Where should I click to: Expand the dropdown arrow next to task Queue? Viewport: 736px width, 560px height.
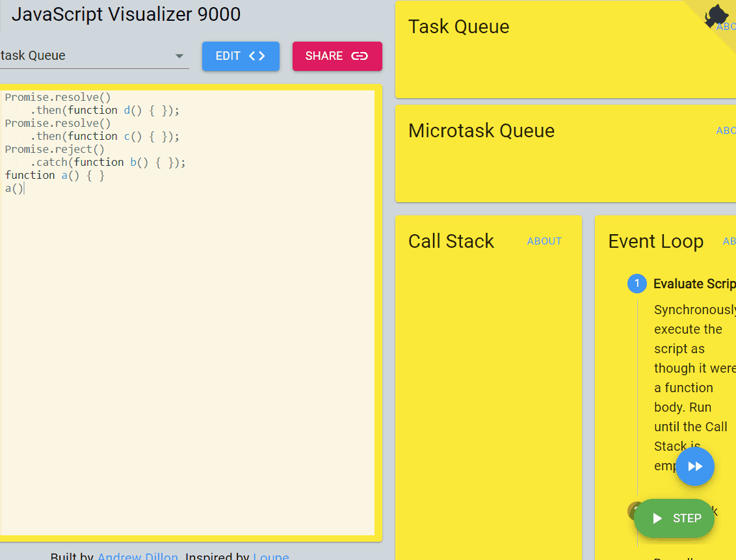click(x=179, y=56)
